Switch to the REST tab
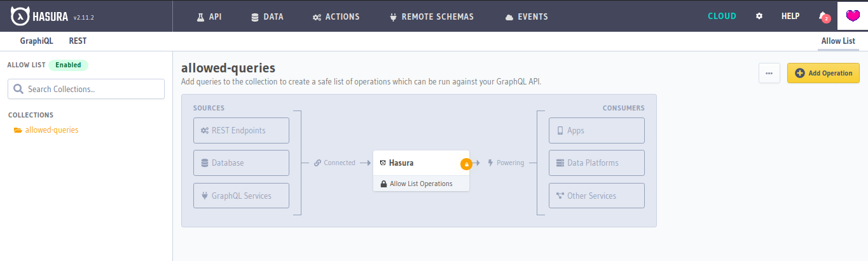The width and height of the screenshot is (868, 261). click(x=78, y=41)
